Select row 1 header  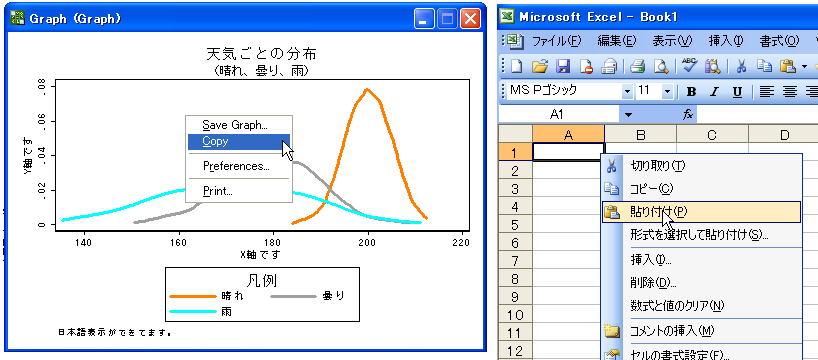point(515,152)
